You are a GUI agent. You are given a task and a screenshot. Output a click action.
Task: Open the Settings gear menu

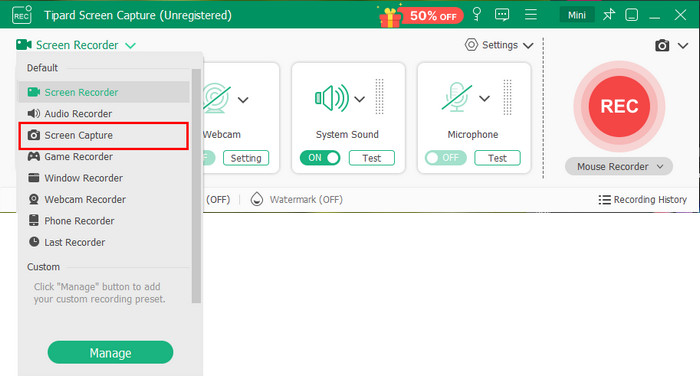(499, 45)
